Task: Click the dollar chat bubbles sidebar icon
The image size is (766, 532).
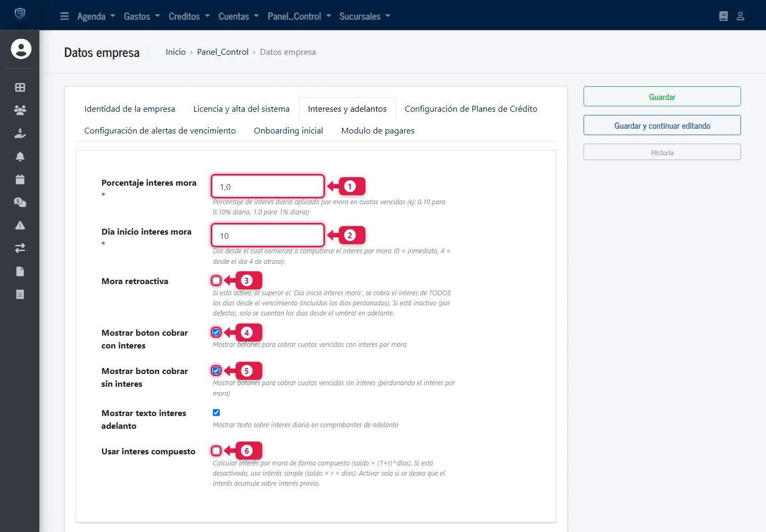Action: pyautogui.click(x=20, y=202)
